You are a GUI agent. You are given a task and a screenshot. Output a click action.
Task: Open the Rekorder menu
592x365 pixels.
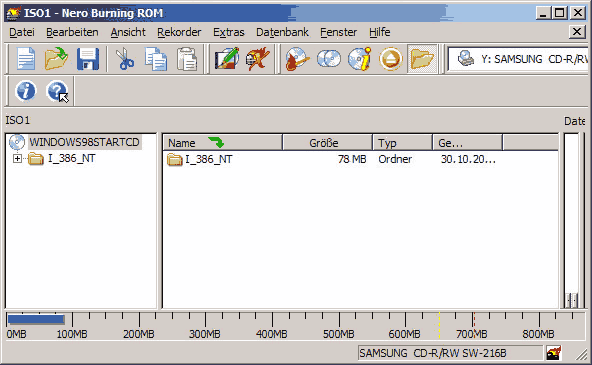(x=179, y=32)
